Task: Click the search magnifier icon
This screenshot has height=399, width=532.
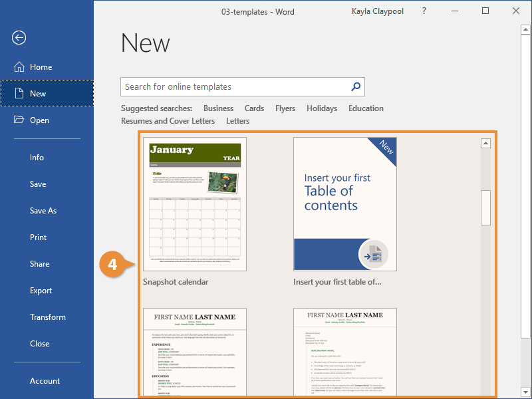Action: [x=356, y=87]
